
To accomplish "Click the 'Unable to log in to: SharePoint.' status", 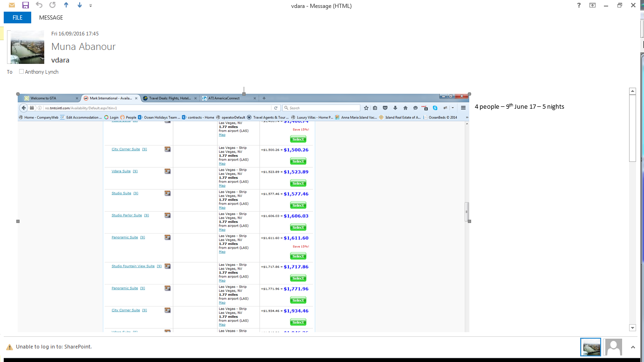I will pyautogui.click(x=54, y=347).
